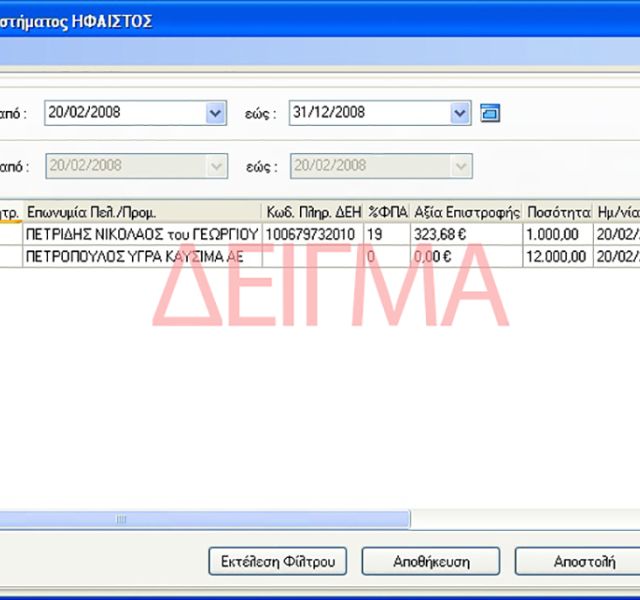Viewport: 640px width, 600px height.
Task: Click the window icon beside the date range
Action: pyautogui.click(x=489, y=113)
